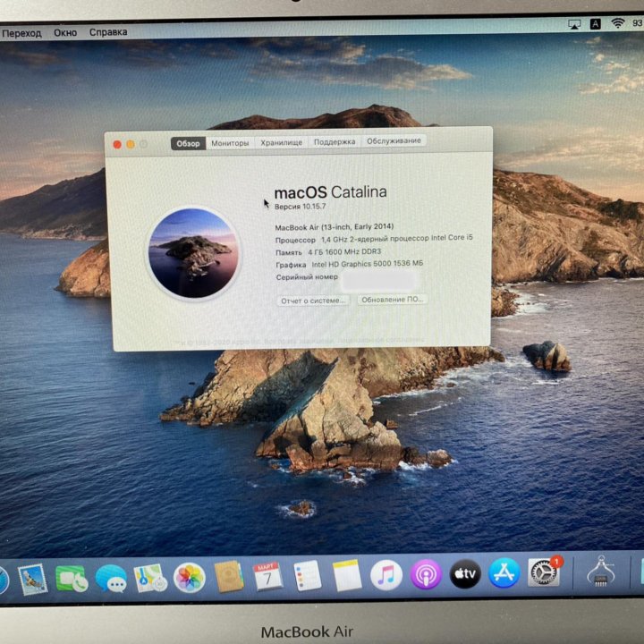Open System Information icon in Dock

pos(601,572)
